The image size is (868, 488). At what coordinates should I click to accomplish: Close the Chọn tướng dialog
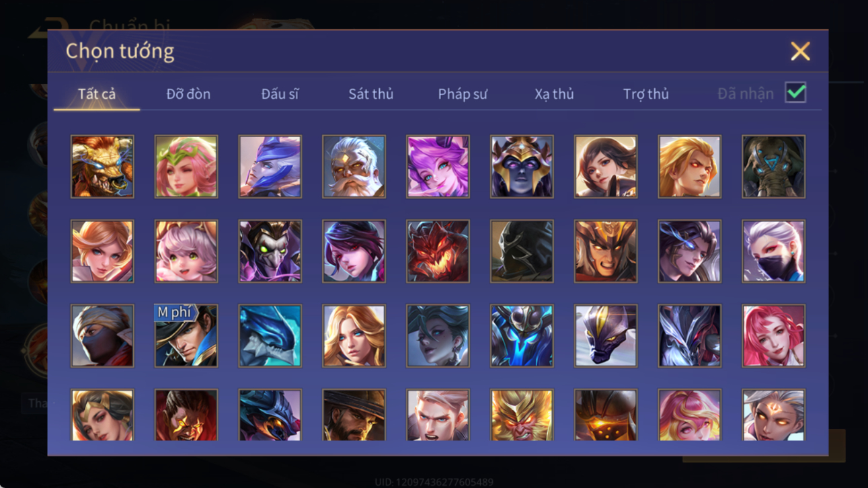pos(800,51)
